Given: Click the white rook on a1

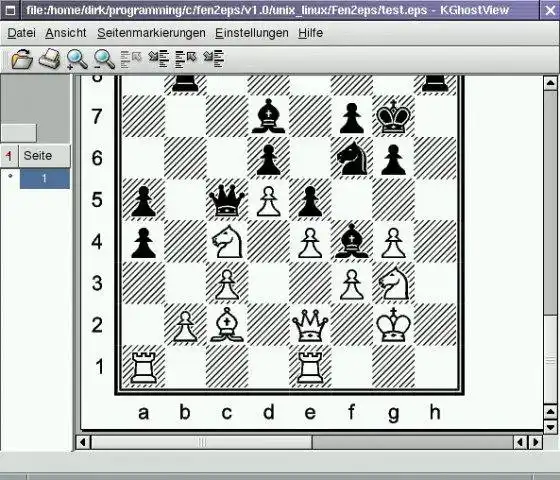Looking at the screenshot, I should click(x=143, y=367).
